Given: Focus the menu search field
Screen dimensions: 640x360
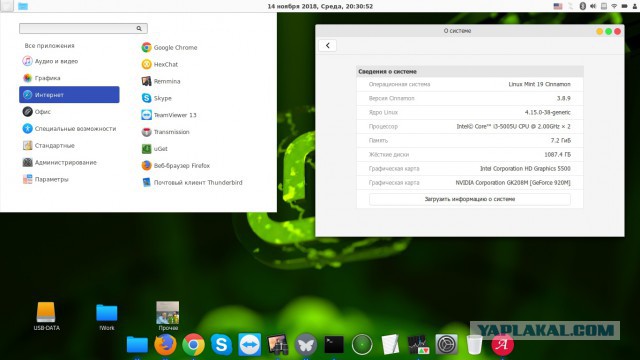Looking at the screenshot, I should pos(83,28).
